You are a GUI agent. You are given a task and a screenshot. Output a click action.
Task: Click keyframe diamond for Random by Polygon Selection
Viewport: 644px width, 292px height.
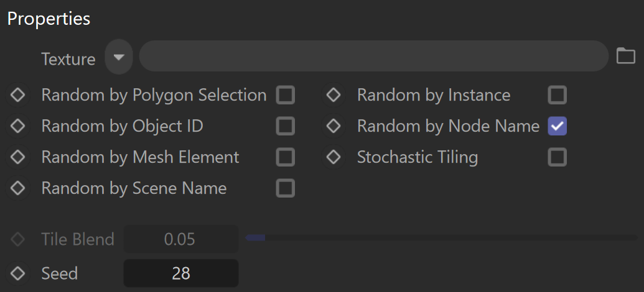tap(17, 95)
